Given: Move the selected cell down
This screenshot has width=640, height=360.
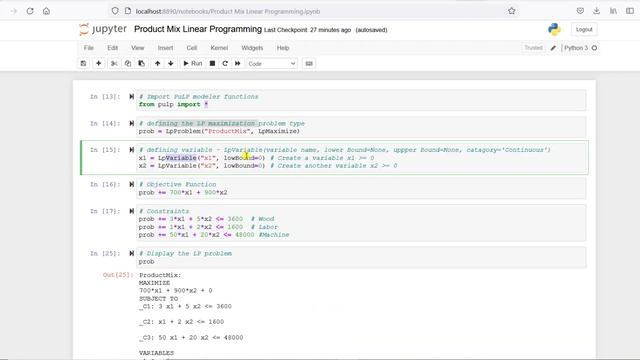Looking at the screenshot, I should pyautogui.click(x=171, y=63).
